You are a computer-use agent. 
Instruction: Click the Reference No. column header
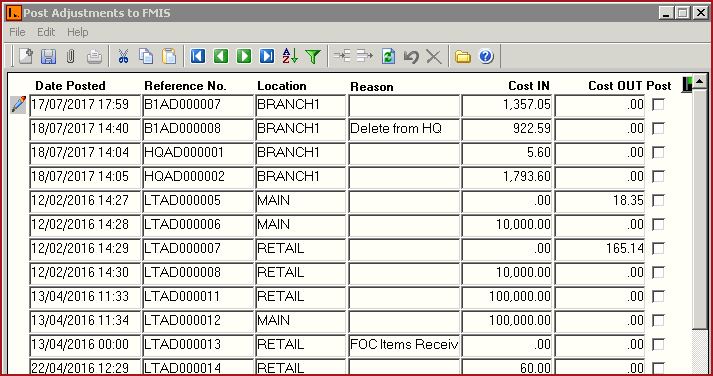click(x=185, y=86)
